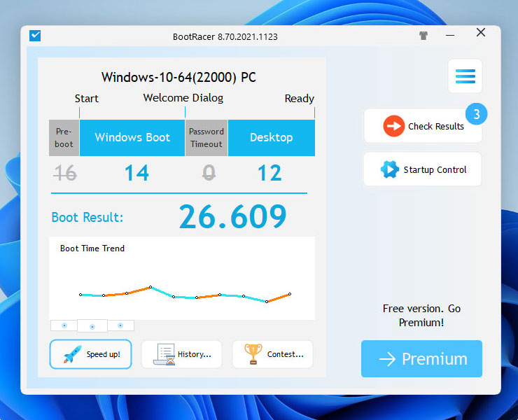Click the Desktop time 12
Viewport: 518px width, 420px height.
tap(269, 173)
